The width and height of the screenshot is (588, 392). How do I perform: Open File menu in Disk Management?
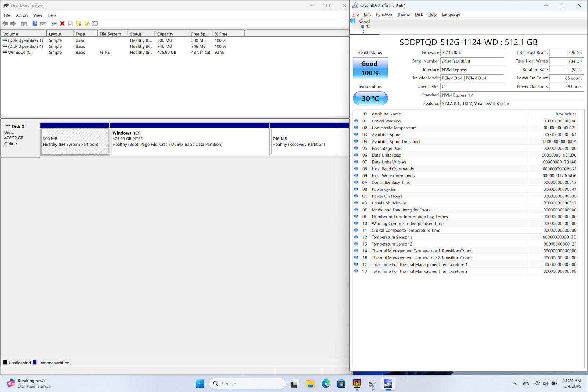[7, 15]
